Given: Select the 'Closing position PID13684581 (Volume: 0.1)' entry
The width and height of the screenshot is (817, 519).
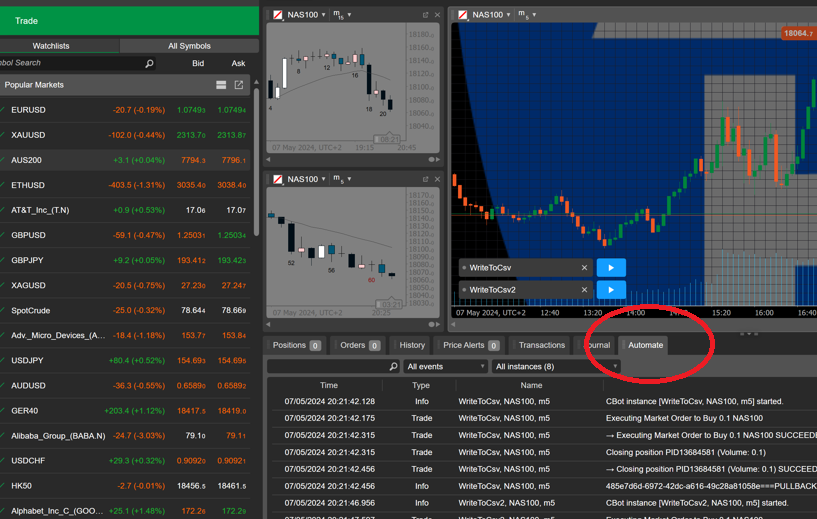Looking at the screenshot, I should click(x=542, y=452).
